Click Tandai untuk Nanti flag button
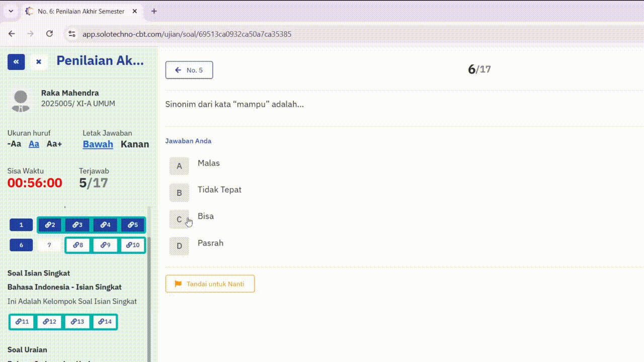The height and width of the screenshot is (362, 644). (x=210, y=284)
